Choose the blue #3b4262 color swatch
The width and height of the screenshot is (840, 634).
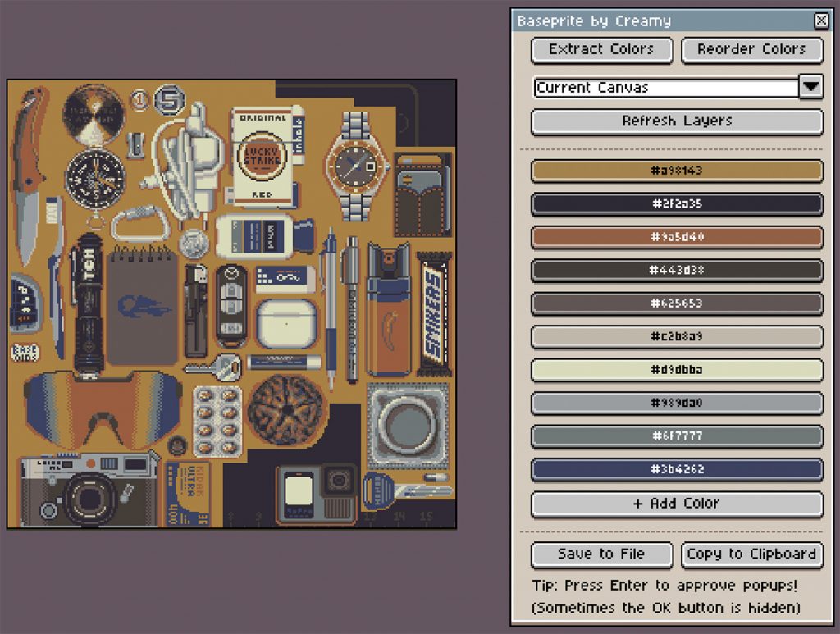(x=677, y=470)
